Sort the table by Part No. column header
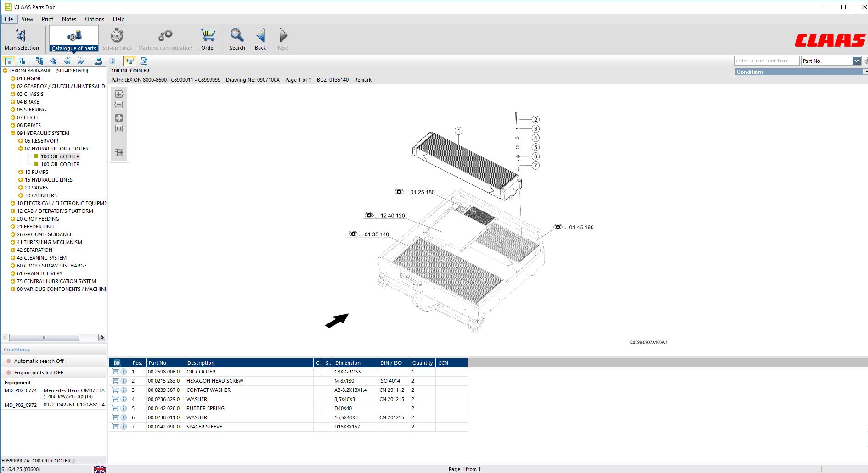The width and height of the screenshot is (868, 473). [165, 363]
